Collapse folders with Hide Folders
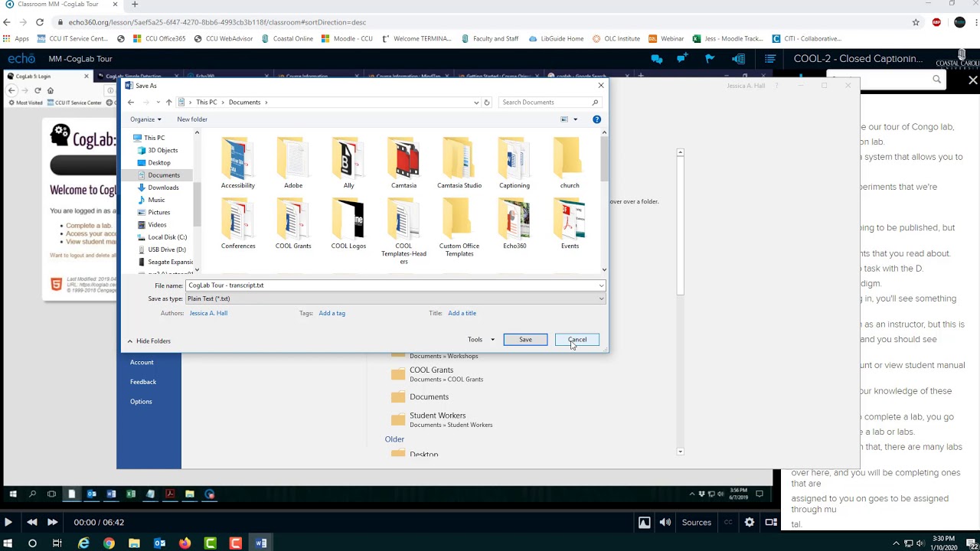This screenshot has width=980, height=551. [x=149, y=341]
